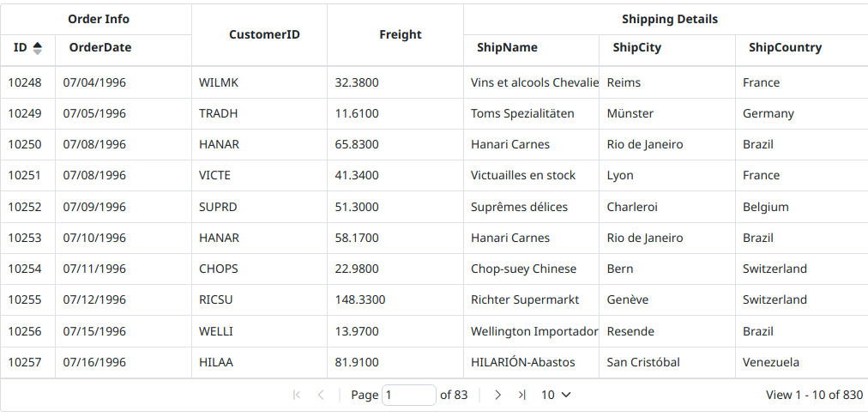The width and height of the screenshot is (868, 417).
Task: Select the row with order ID 10248
Action: tap(25, 82)
